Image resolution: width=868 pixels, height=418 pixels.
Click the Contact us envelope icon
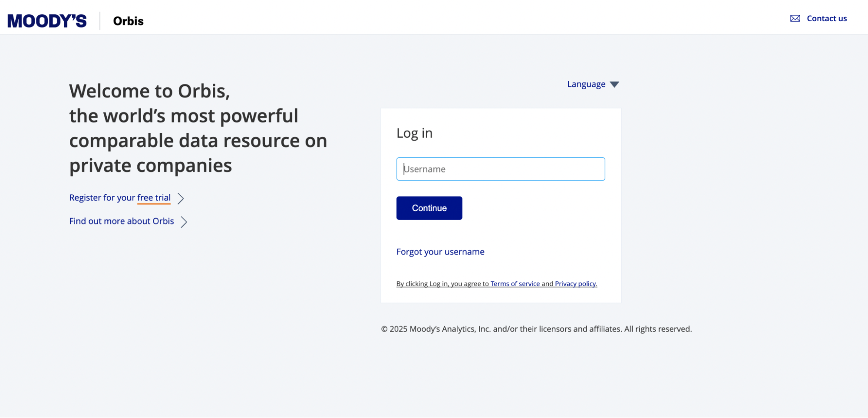(x=795, y=18)
